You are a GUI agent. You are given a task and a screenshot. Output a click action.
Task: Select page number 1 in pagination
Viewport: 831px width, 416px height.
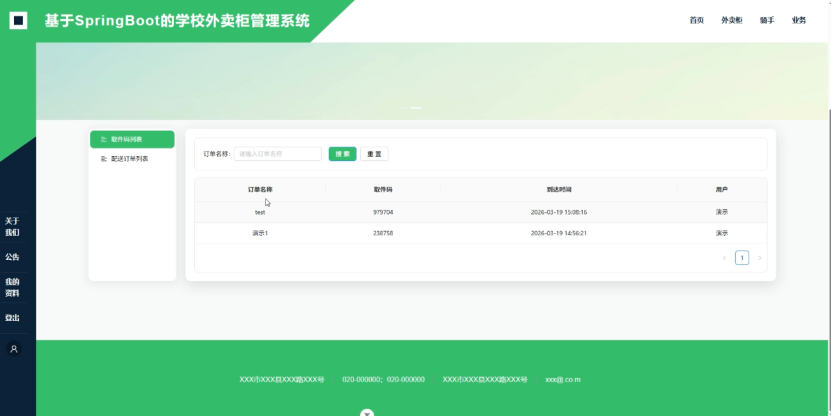(x=742, y=258)
